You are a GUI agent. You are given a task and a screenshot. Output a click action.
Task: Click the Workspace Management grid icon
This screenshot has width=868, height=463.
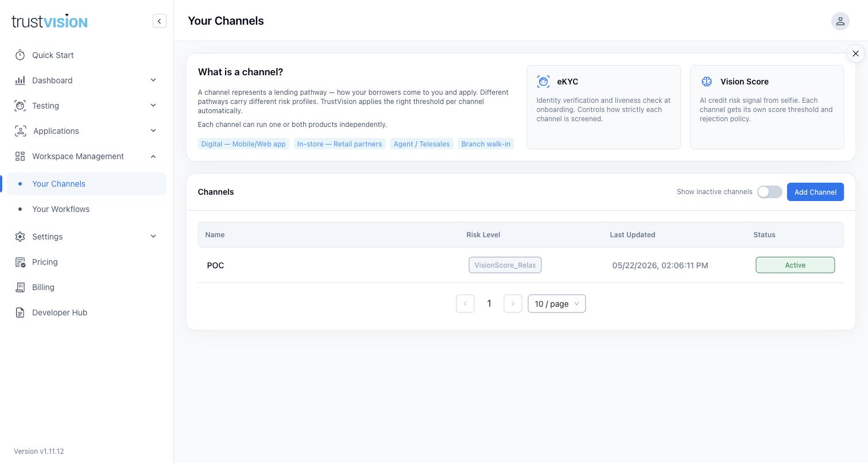click(x=20, y=156)
